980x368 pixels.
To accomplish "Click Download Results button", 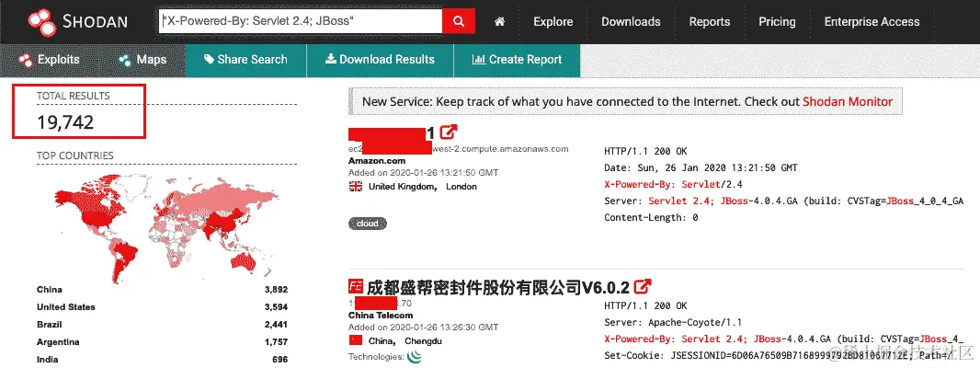I will tap(380, 60).
